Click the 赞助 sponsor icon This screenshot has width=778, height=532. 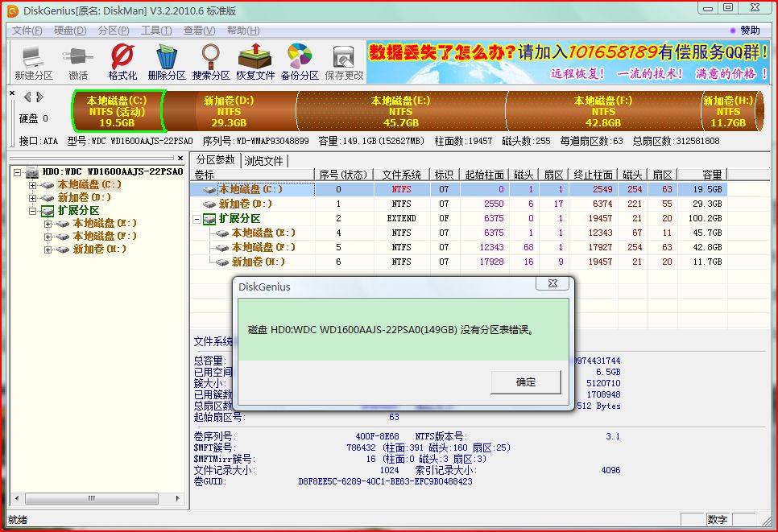tap(733, 31)
